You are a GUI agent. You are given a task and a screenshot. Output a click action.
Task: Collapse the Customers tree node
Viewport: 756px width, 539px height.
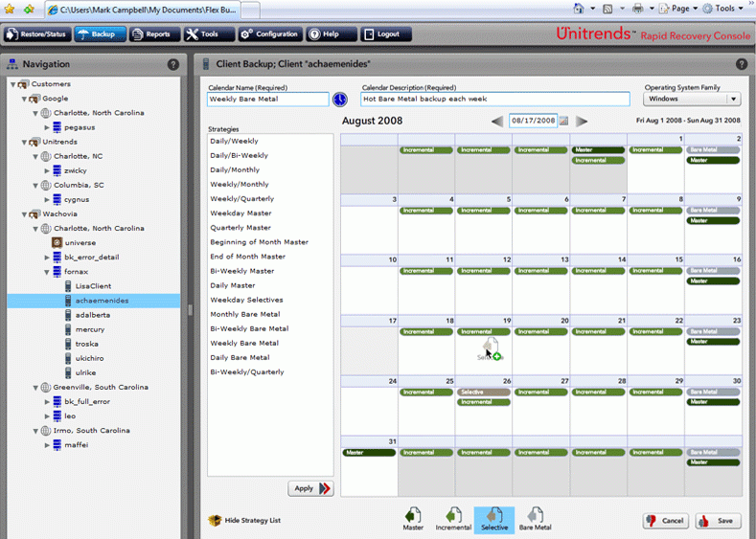[x=13, y=84]
